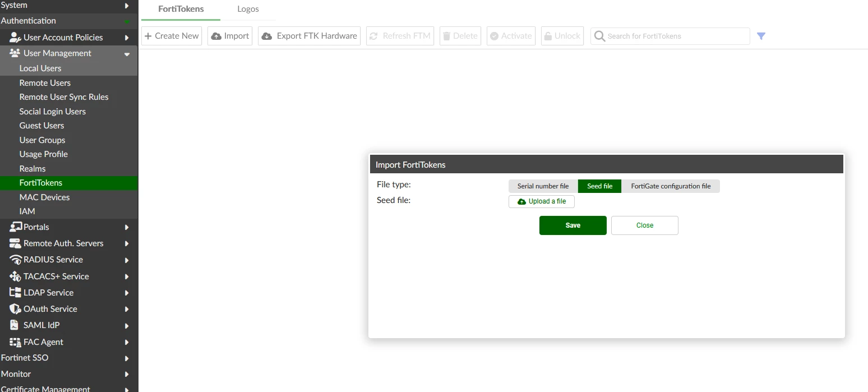Image resolution: width=868 pixels, height=392 pixels.
Task: Expand FAC Agent arrow
Action: pos(127,342)
